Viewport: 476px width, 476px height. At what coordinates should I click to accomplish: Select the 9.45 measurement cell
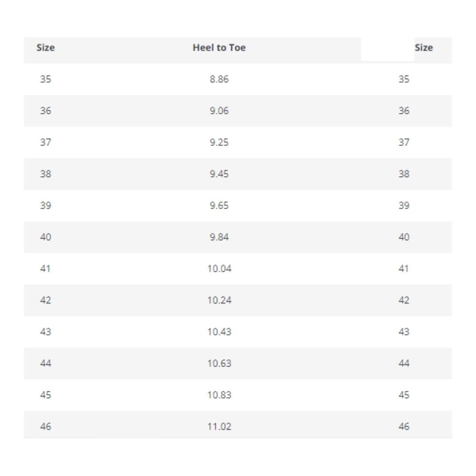point(219,174)
